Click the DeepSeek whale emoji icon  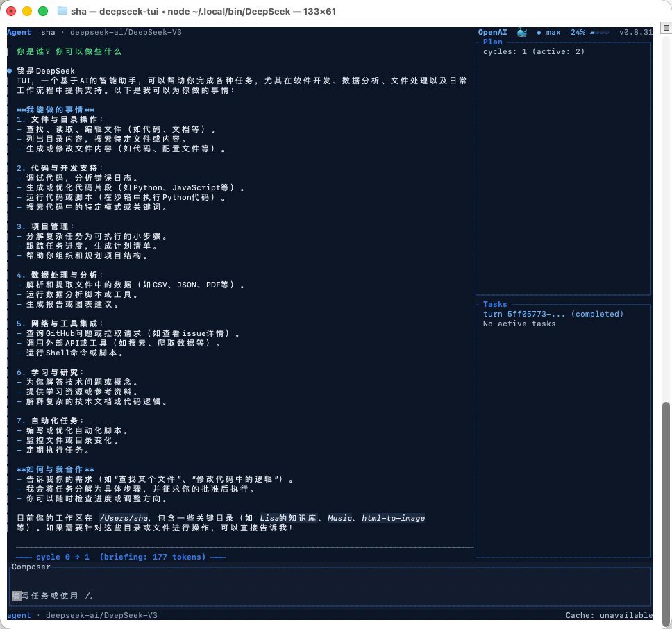(x=521, y=32)
